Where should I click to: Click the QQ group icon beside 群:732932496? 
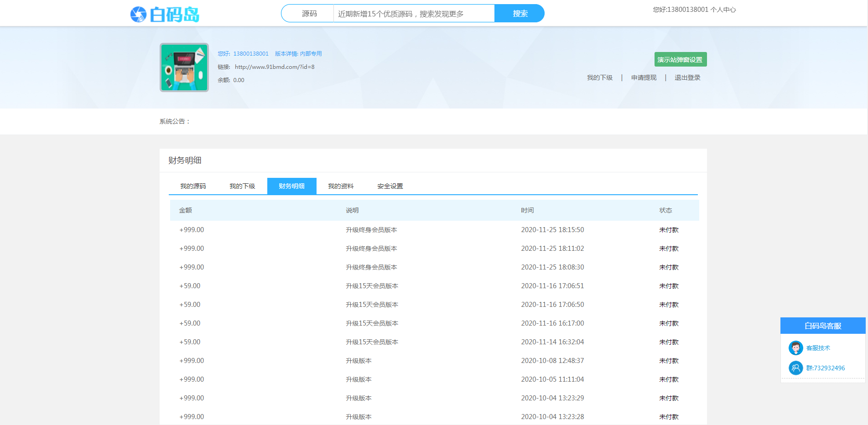pyautogui.click(x=796, y=368)
